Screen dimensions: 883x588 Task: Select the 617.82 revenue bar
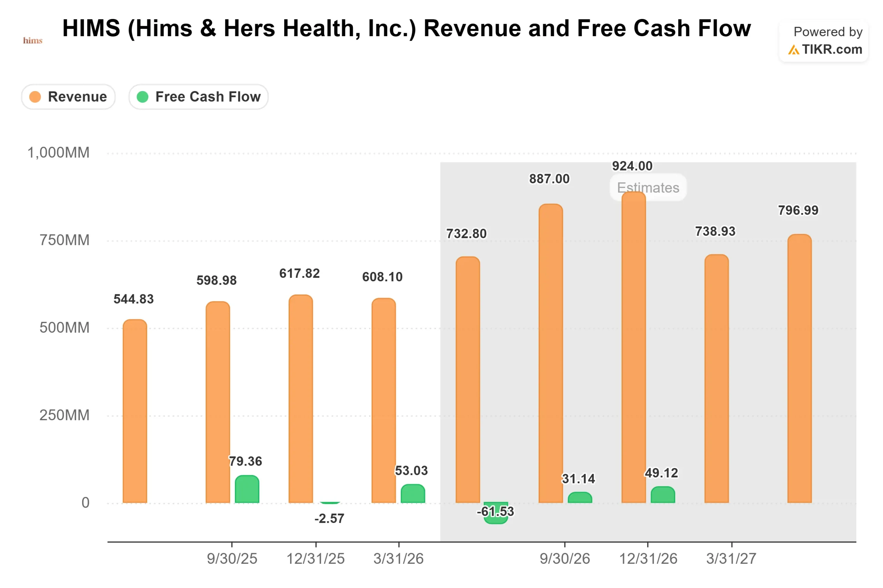coord(301,399)
